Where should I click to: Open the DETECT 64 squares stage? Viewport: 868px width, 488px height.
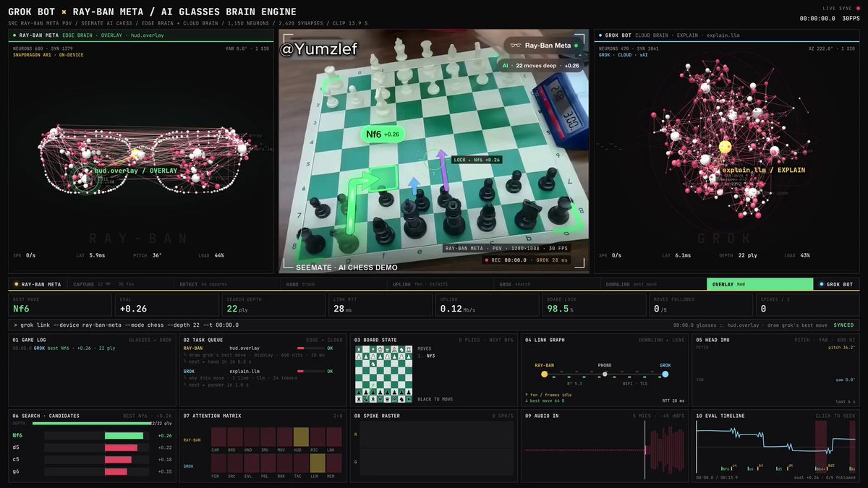tap(226, 284)
